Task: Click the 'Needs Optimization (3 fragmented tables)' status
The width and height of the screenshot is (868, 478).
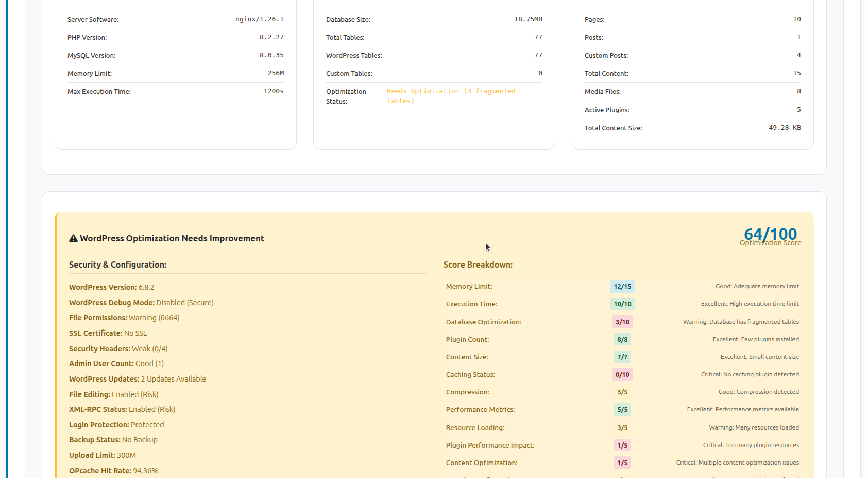Action: (x=451, y=96)
